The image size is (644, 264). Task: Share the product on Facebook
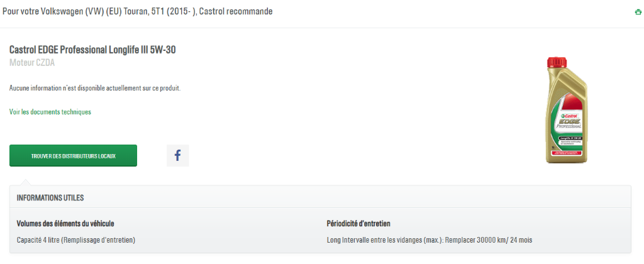[x=177, y=155]
